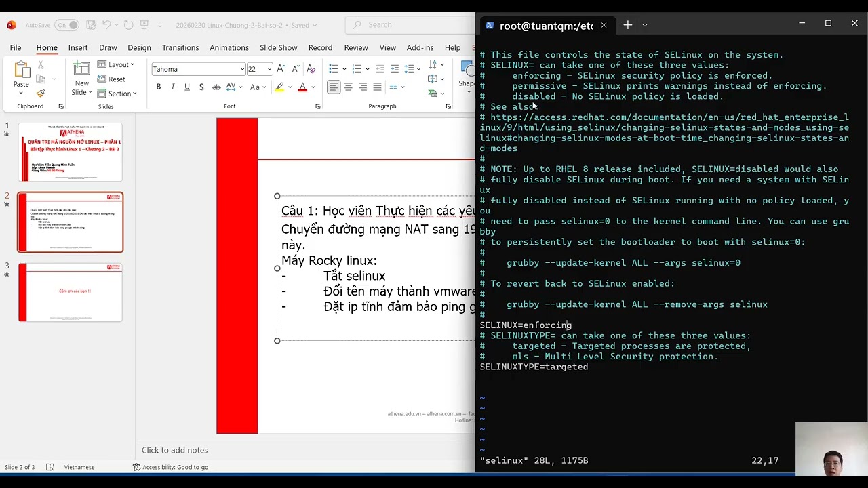Apply red font color
The height and width of the screenshot is (488, 868).
point(302,87)
